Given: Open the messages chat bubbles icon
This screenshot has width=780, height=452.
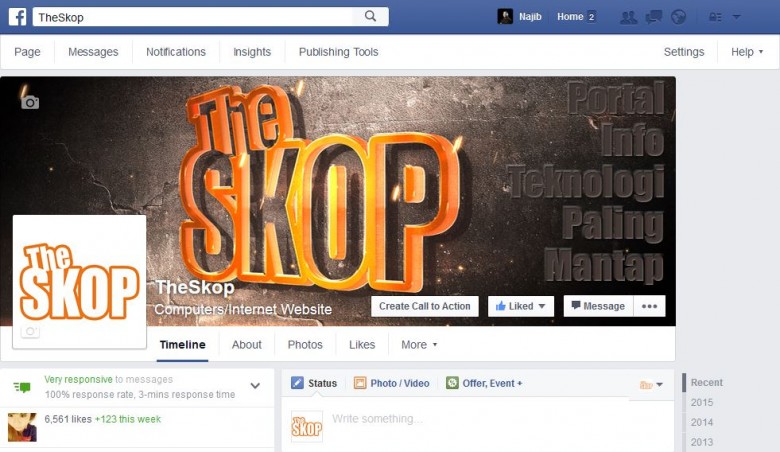Looking at the screenshot, I should pyautogui.click(x=654, y=17).
